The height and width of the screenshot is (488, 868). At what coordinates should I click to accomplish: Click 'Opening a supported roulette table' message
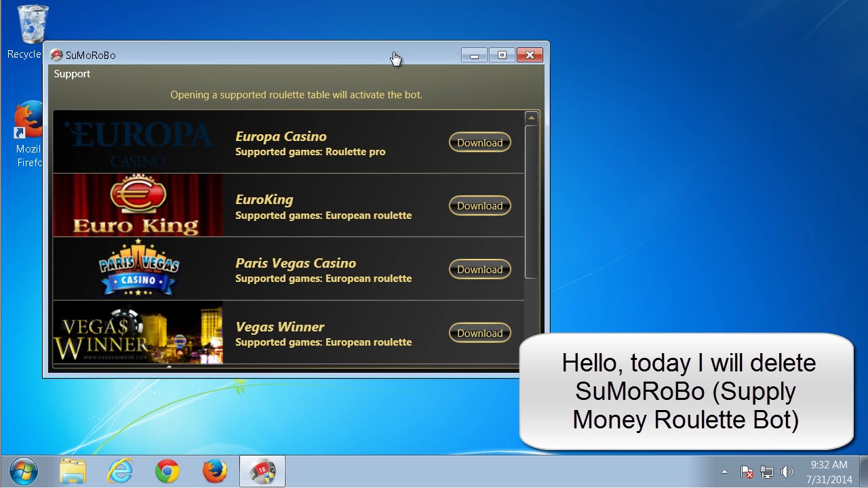coord(296,95)
